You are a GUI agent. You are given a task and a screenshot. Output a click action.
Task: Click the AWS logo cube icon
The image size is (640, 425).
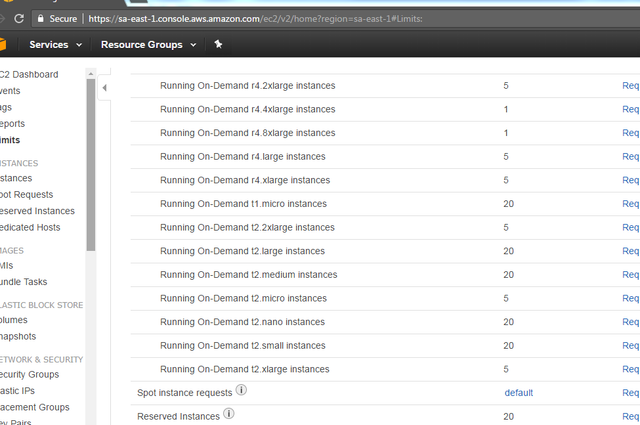pos(2,44)
